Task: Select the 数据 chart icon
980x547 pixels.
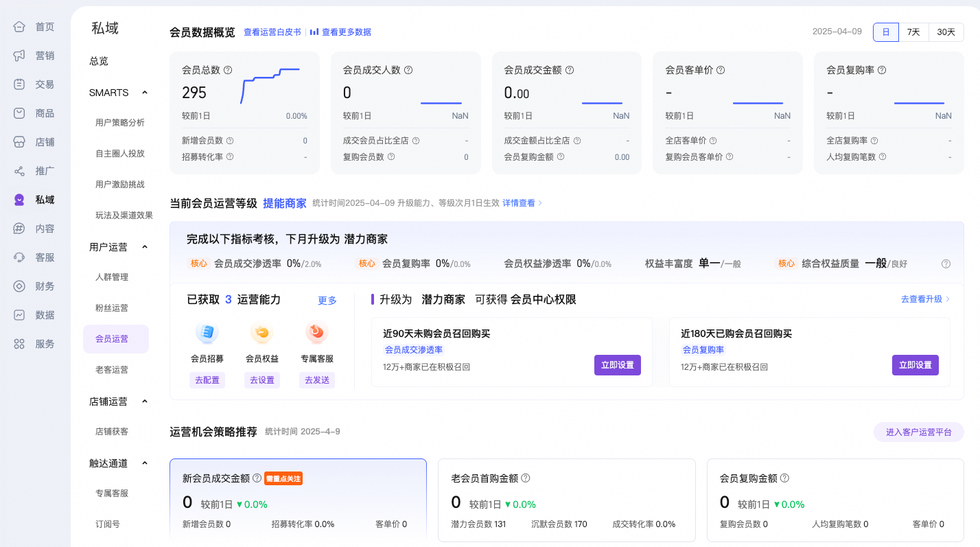Action: pos(20,315)
